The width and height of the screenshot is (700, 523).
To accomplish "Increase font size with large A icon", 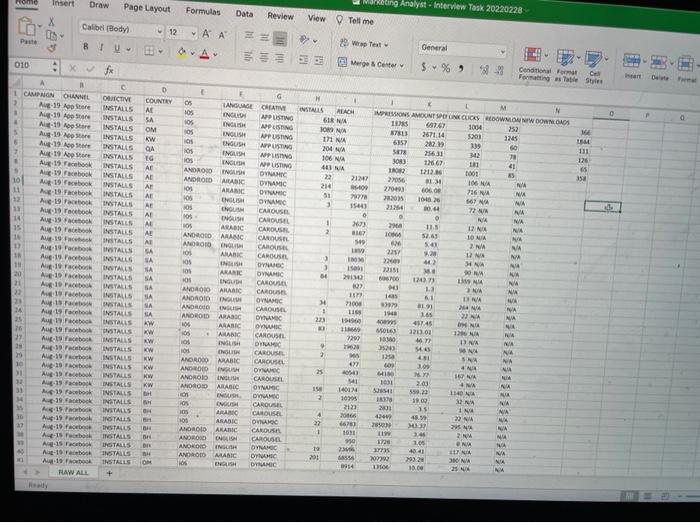I will click(x=206, y=34).
